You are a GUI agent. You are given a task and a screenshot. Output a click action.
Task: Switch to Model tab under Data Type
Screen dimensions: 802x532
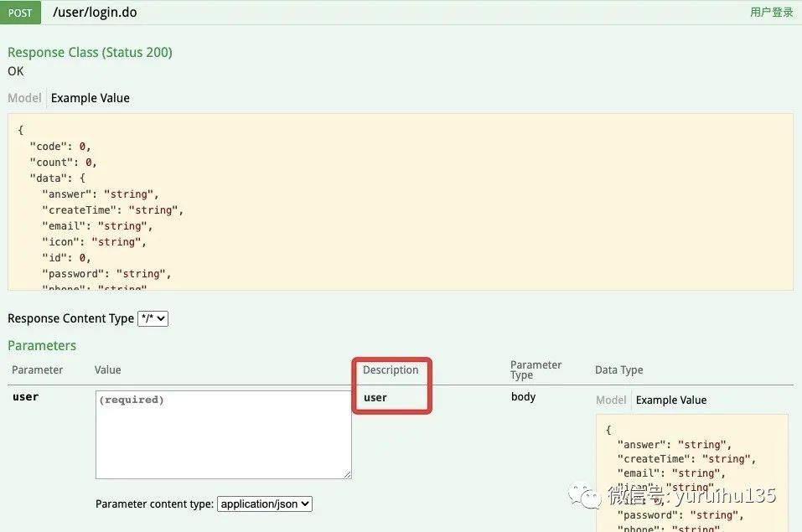pyautogui.click(x=611, y=400)
